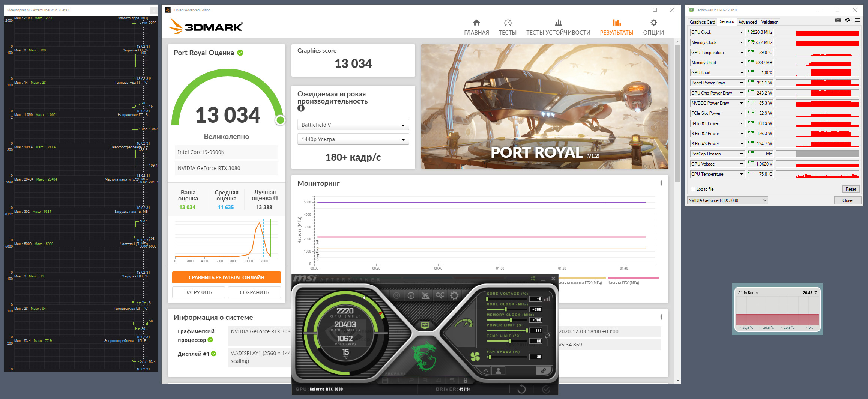Click the GPU-Z Close button

pyautogui.click(x=847, y=200)
